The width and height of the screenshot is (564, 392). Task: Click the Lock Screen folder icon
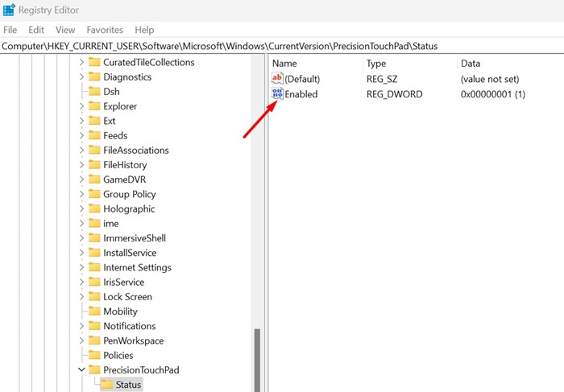coord(93,297)
